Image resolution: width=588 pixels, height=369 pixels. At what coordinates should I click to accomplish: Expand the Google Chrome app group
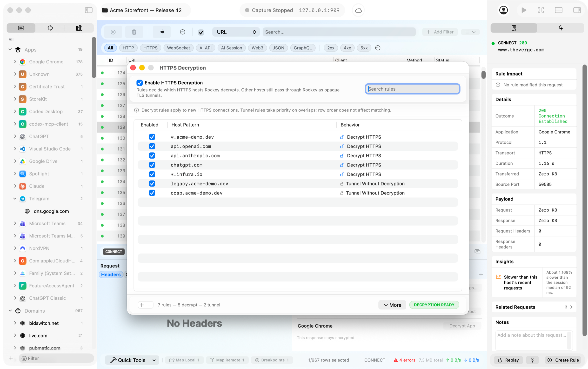(x=15, y=62)
